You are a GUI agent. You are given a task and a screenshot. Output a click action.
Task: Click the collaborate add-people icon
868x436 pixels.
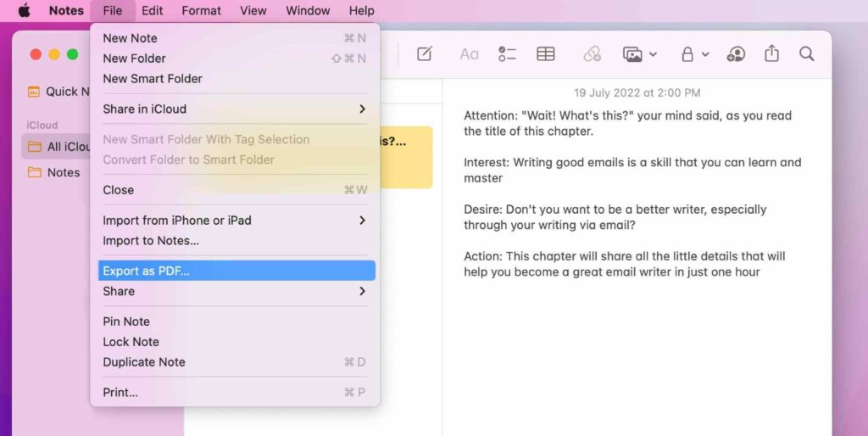736,53
